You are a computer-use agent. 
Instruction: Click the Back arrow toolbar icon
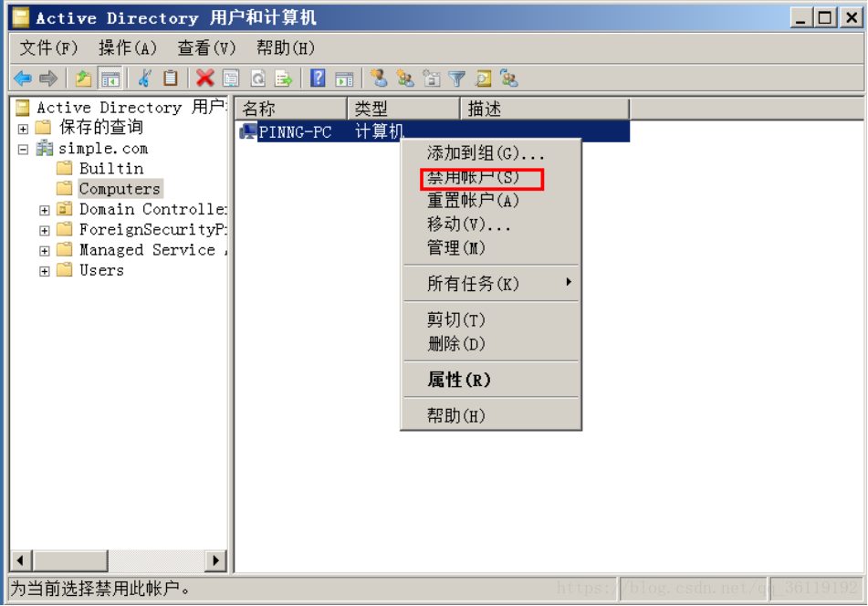23,78
